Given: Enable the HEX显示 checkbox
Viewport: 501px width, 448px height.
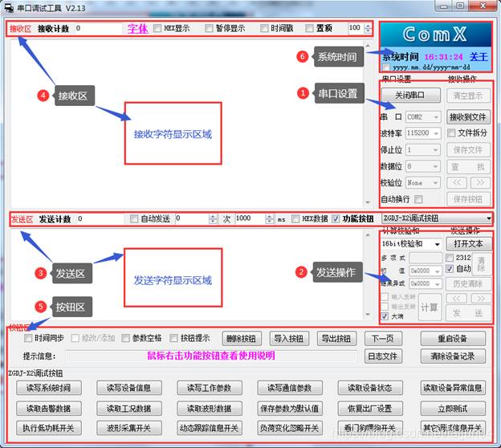Looking at the screenshot, I should 157,28.
